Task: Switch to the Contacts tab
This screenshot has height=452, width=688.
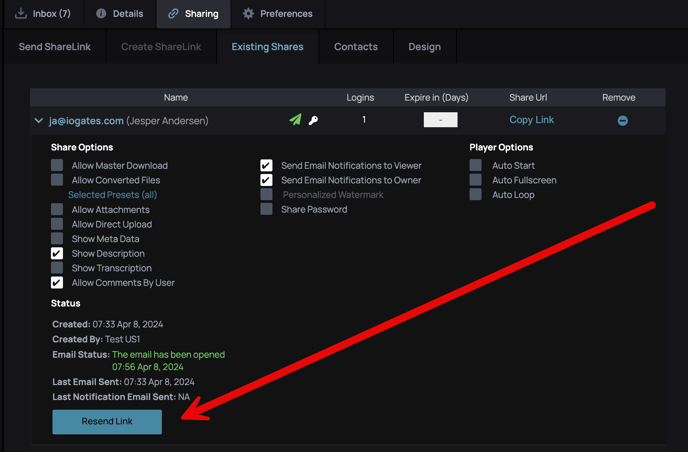Action: tap(355, 47)
